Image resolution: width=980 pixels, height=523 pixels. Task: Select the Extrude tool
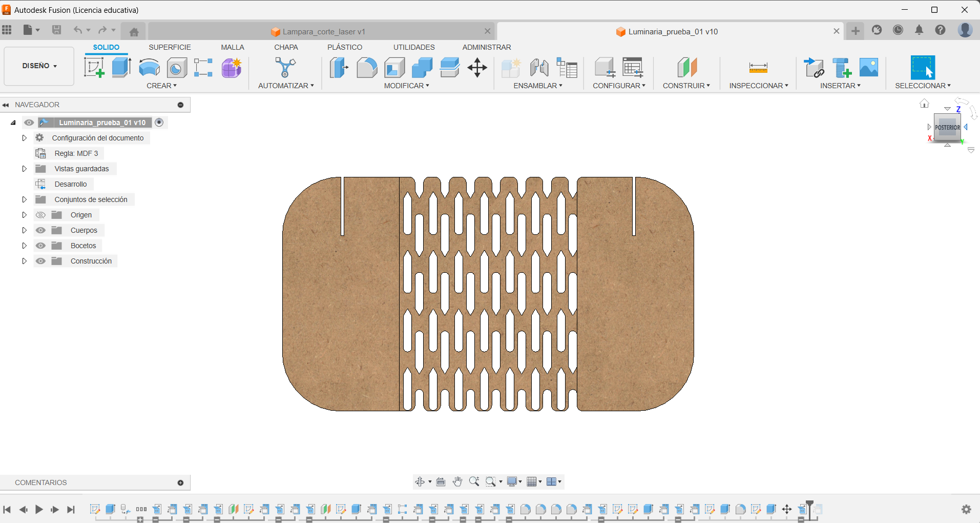pyautogui.click(x=121, y=68)
